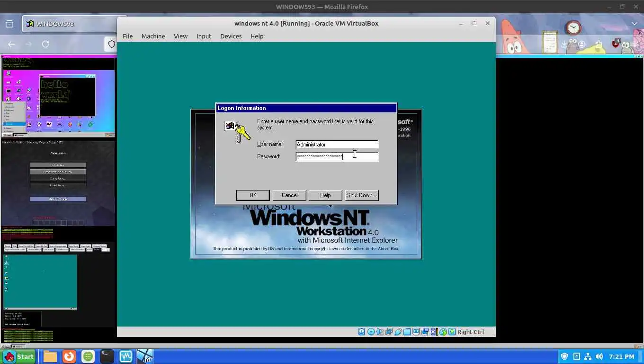Click the Firefox reload button

pyautogui.click(x=45, y=44)
